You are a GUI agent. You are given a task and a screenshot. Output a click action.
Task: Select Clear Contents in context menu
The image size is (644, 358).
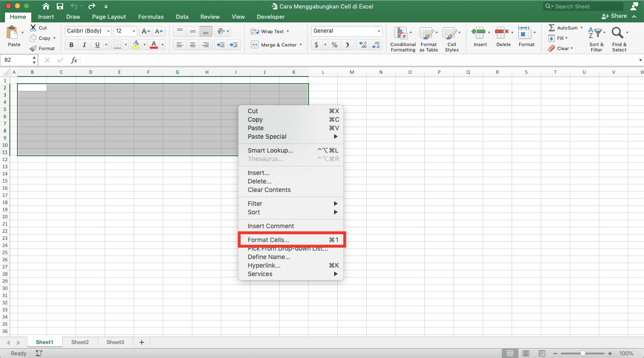pos(291,190)
